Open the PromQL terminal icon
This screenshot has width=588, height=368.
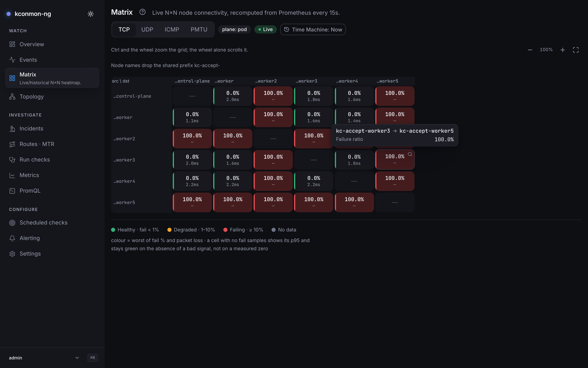(12, 191)
